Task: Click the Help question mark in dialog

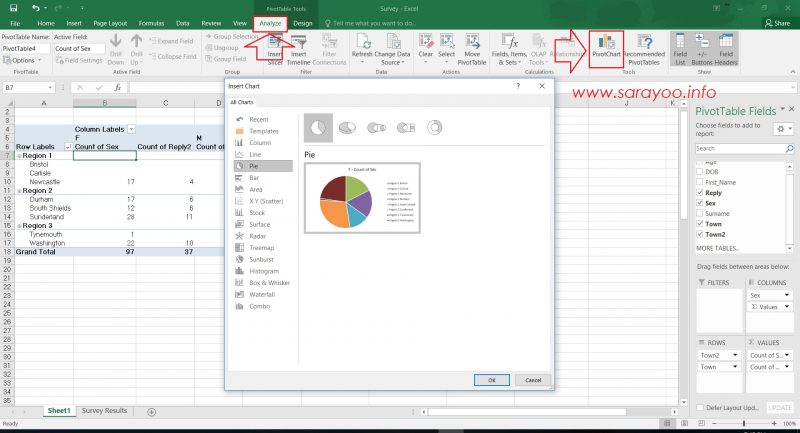Action: tap(518, 86)
